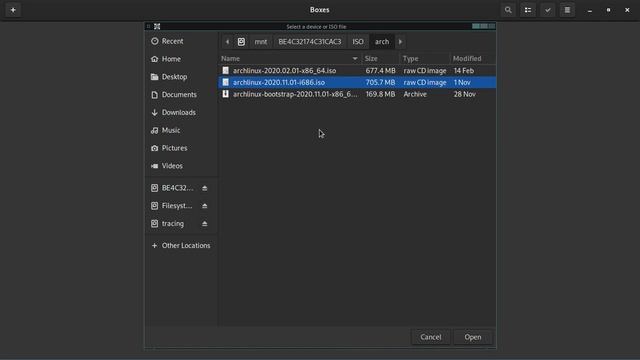Open Filesyst... volume in sidebar
Screen dimensions: 640x360
(177, 206)
